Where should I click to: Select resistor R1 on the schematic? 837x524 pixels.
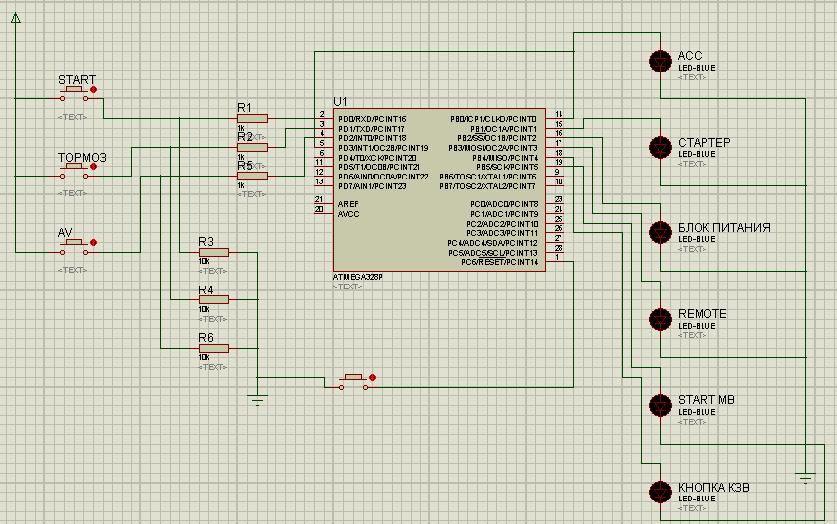[252, 118]
